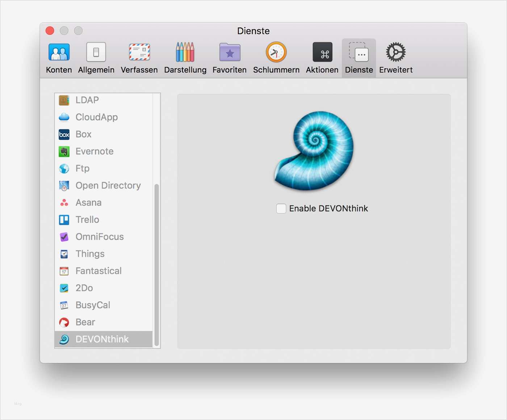Select the LDAP service entry
The height and width of the screenshot is (420, 507).
(x=87, y=100)
